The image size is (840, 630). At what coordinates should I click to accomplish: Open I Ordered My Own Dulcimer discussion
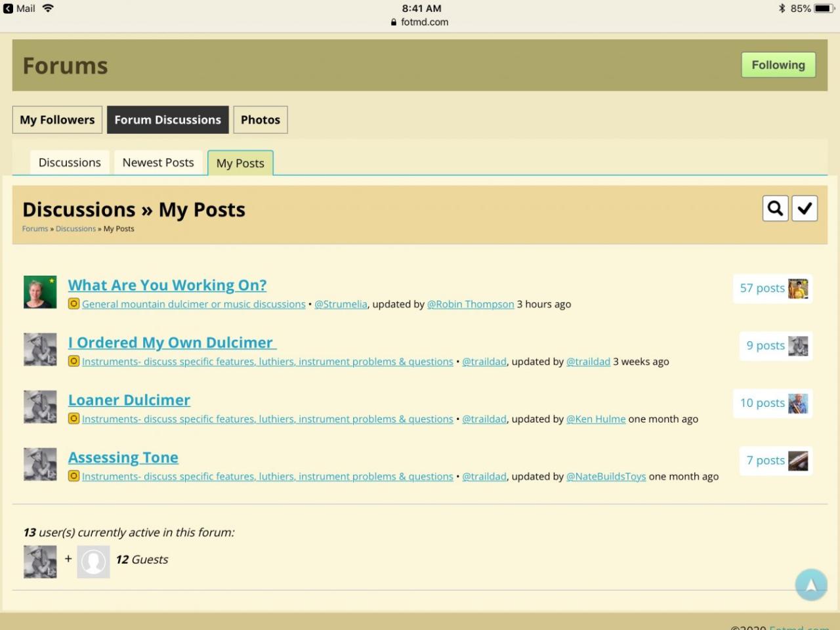tap(172, 343)
